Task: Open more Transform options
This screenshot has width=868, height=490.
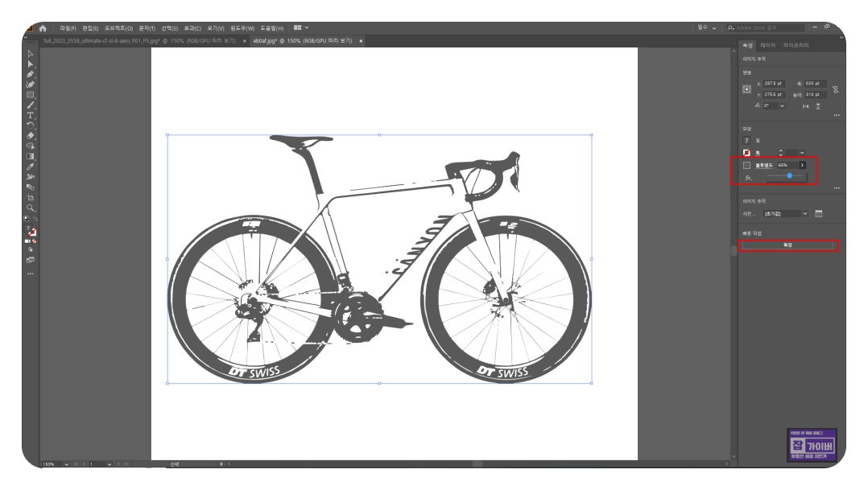Action: tap(837, 115)
